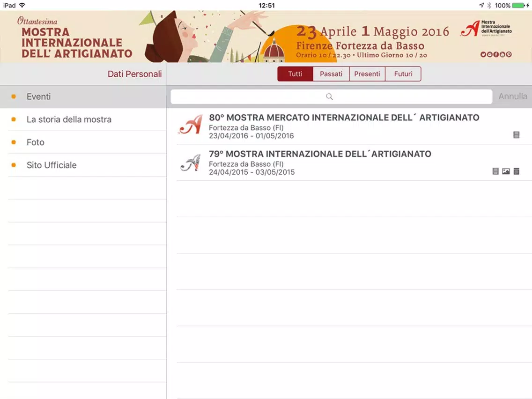
Task: Switch to the Passati filter tab
Action: (x=331, y=74)
